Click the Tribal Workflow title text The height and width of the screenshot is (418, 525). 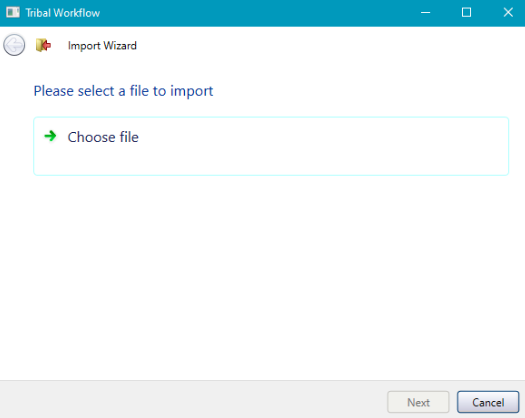63,13
